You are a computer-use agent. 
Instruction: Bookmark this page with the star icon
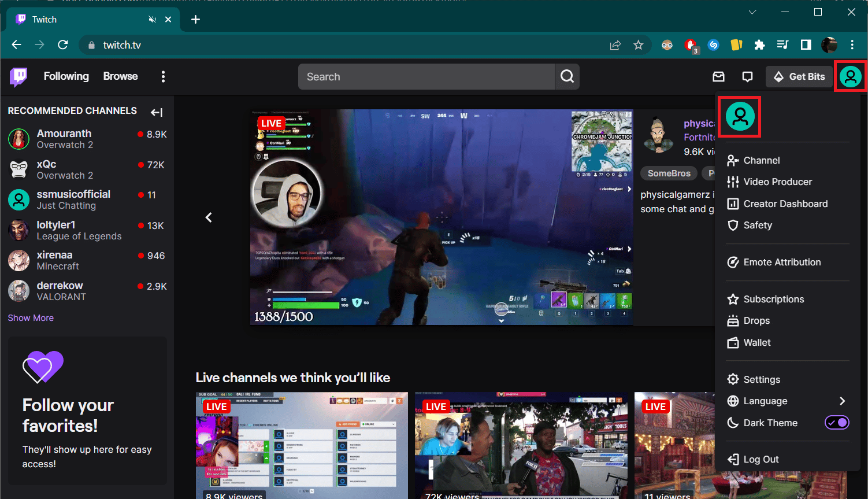(x=638, y=45)
